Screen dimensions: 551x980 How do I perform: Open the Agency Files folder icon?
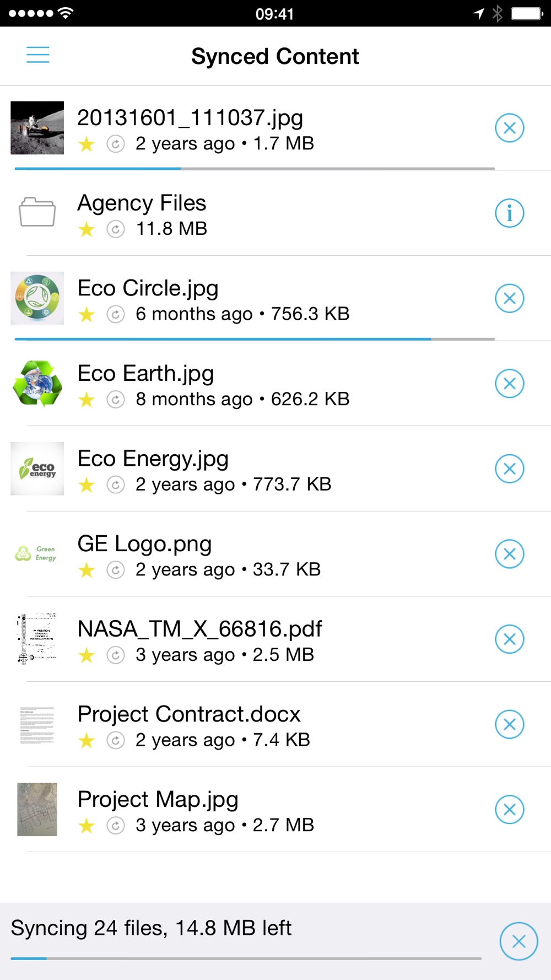pyautogui.click(x=37, y=212)
